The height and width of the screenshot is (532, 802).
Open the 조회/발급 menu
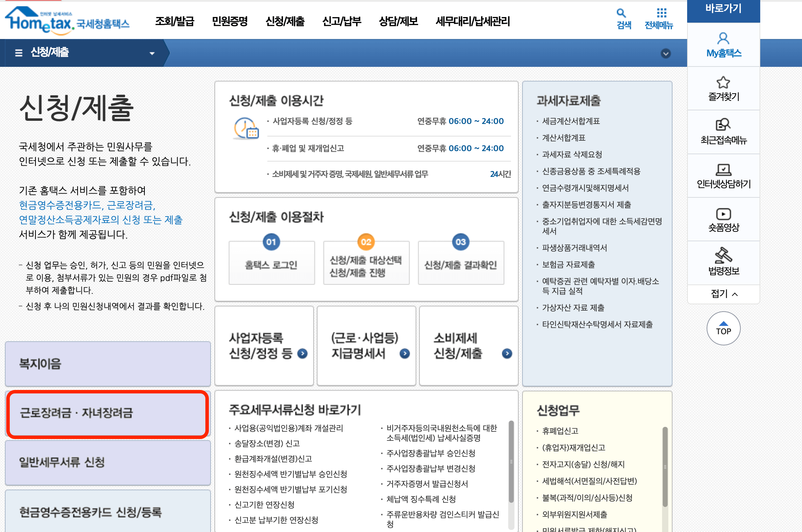coord(174,22)
